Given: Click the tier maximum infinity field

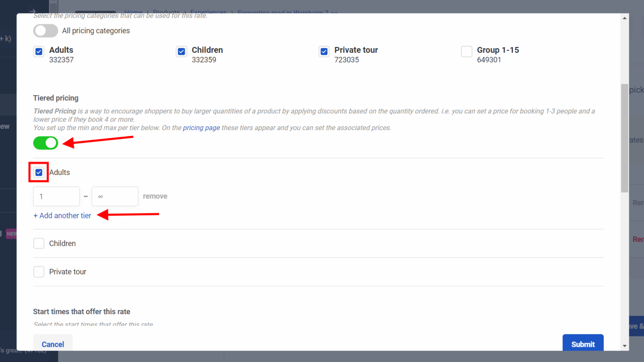Looking at the screenshot, I should [x=115, y=196].
